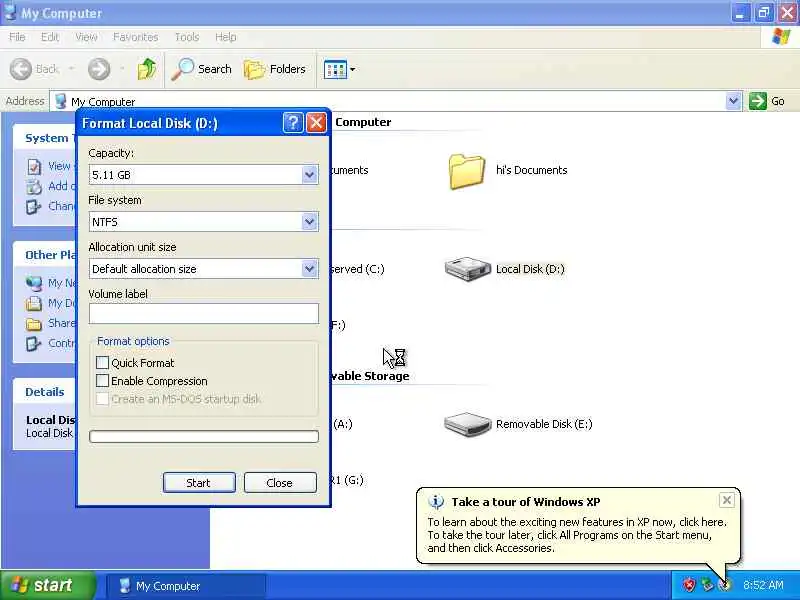Go up one folder level
Viewport: 800px width, 600px height.
coord(147,69)
